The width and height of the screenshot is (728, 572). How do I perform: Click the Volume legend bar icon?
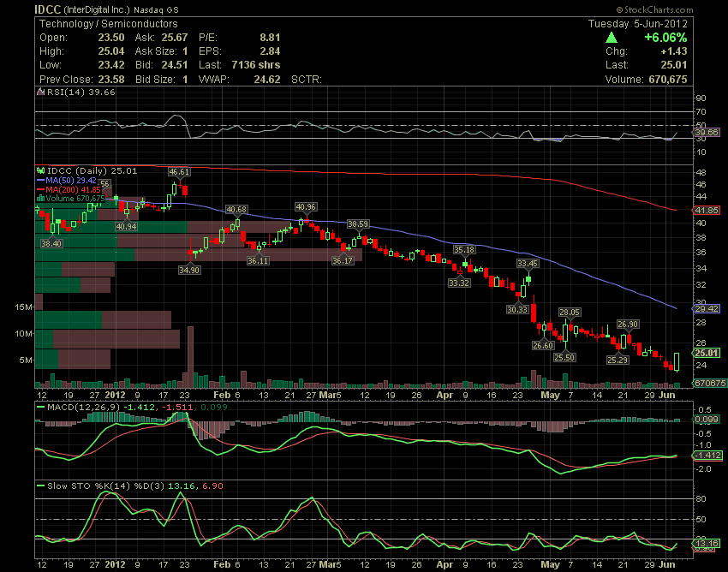click(x=41, y=199)
